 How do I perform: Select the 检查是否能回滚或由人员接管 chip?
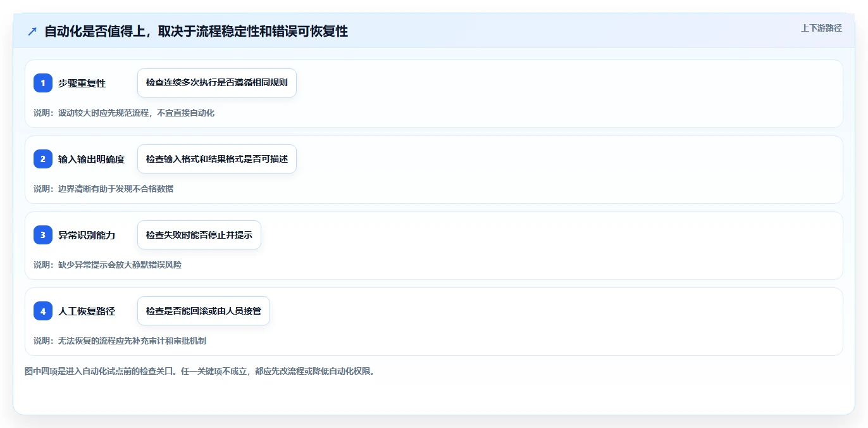click(x=204, y=311)
